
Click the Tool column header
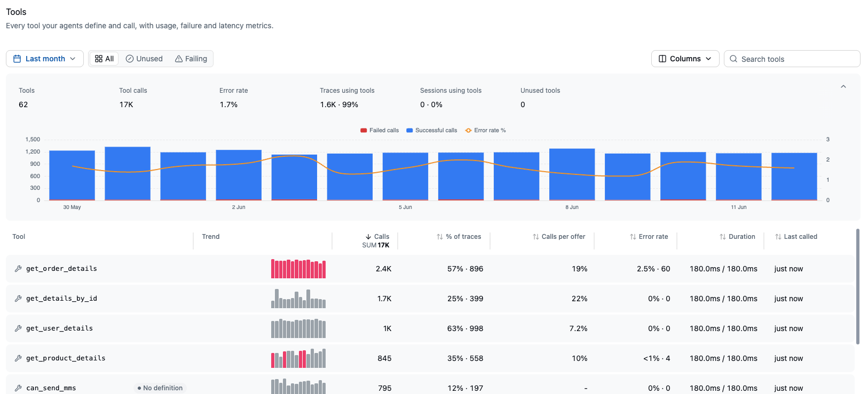coord(19,237)
